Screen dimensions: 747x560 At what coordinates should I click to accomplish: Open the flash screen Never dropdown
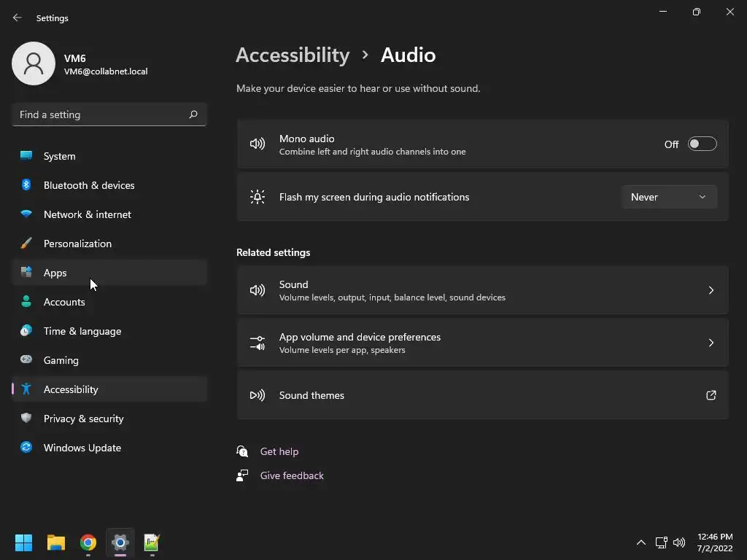[668, 197]
